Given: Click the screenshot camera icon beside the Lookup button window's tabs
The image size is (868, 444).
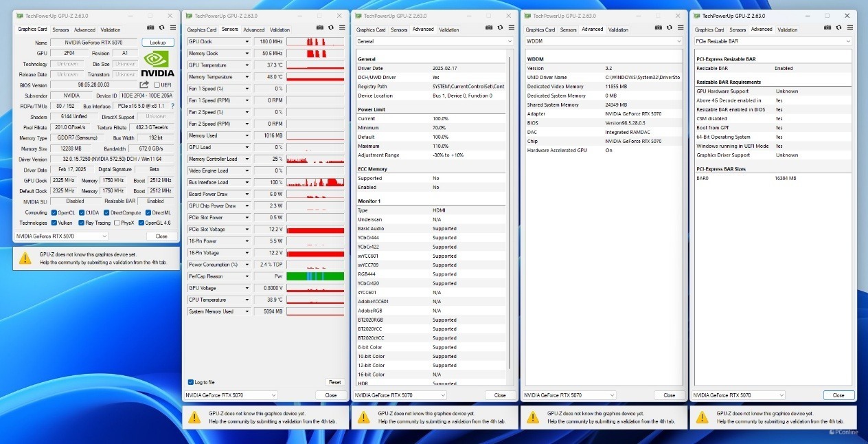Looking at the screenshot, I should pyautogui.click(x=150, y=27).
